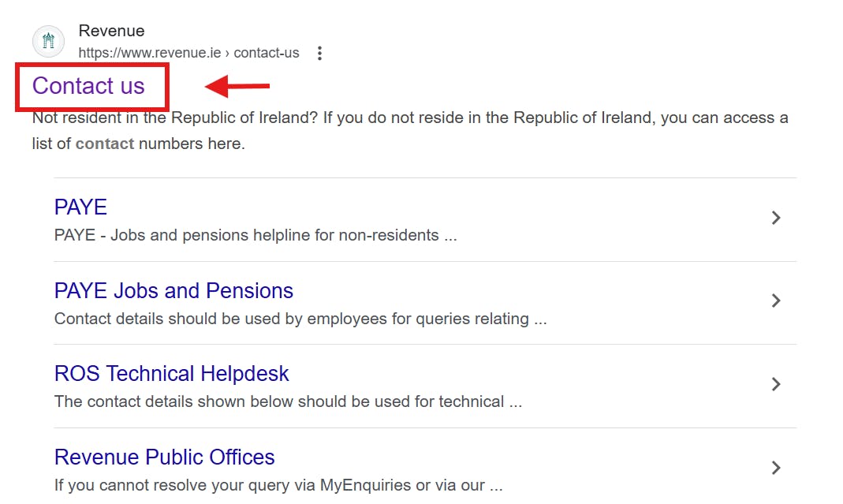This screenshot has height=504, width=843.
Task: Open the PAYE Jobs and Pensions sitelink
Action: tap(173, 290)
